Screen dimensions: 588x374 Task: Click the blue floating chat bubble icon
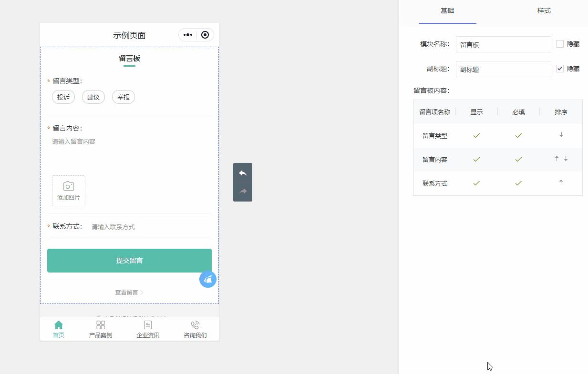[208, 279]
